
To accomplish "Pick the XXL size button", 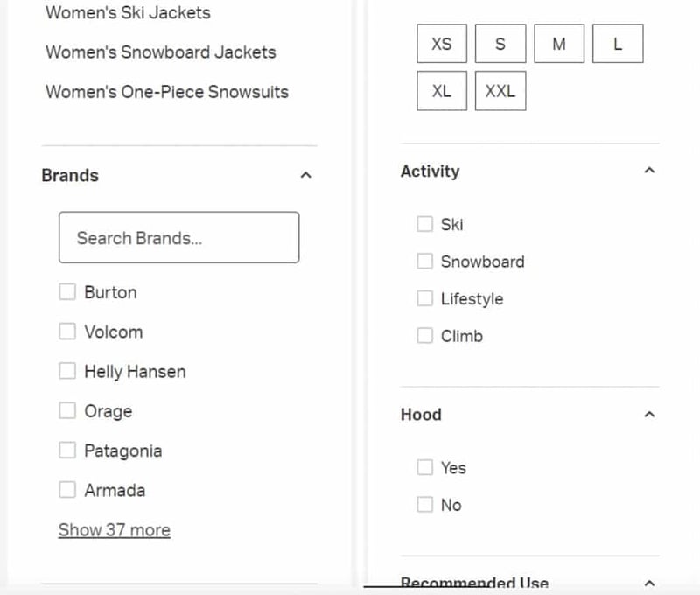I will tap(500, 91).
